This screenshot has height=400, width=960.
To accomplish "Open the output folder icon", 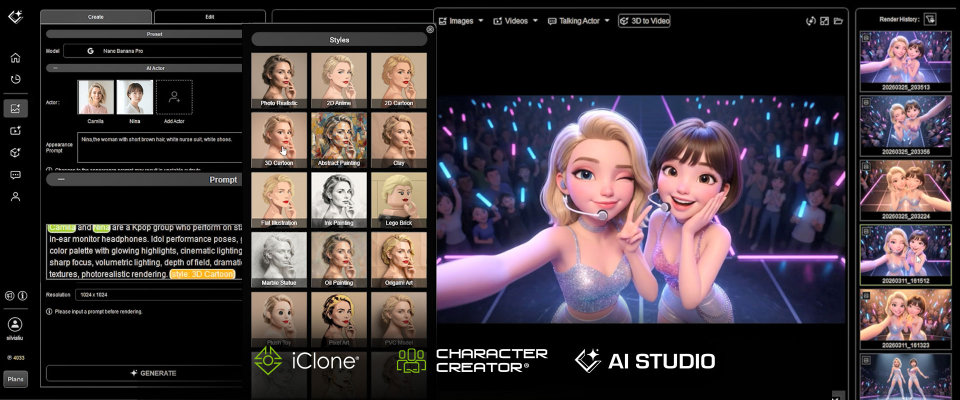I will 839,21.
